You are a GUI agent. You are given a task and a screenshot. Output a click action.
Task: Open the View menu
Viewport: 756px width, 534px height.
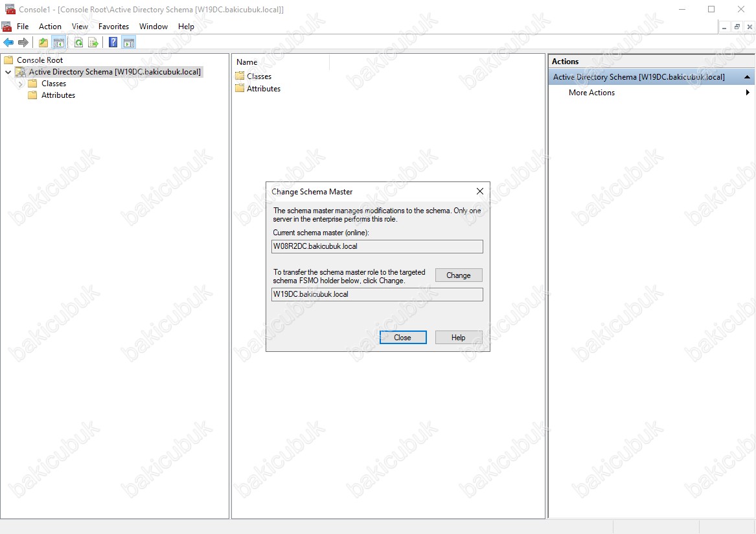(80, 26)
